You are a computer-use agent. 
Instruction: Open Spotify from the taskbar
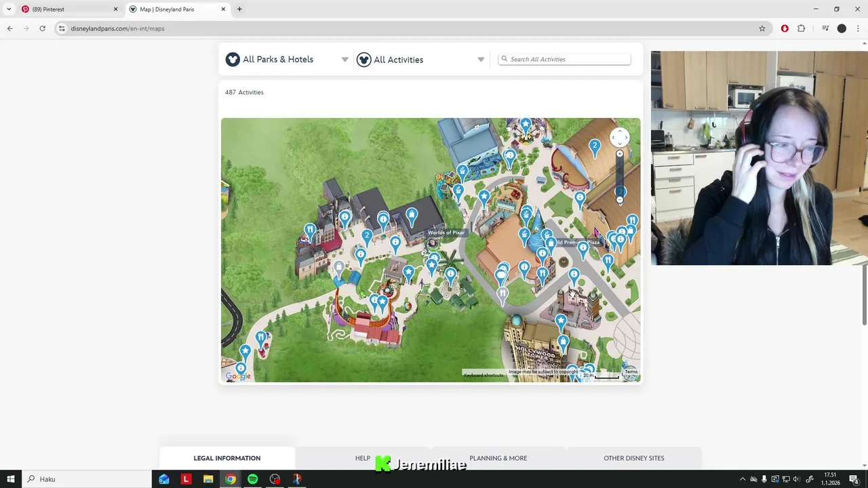coord(252,479)
